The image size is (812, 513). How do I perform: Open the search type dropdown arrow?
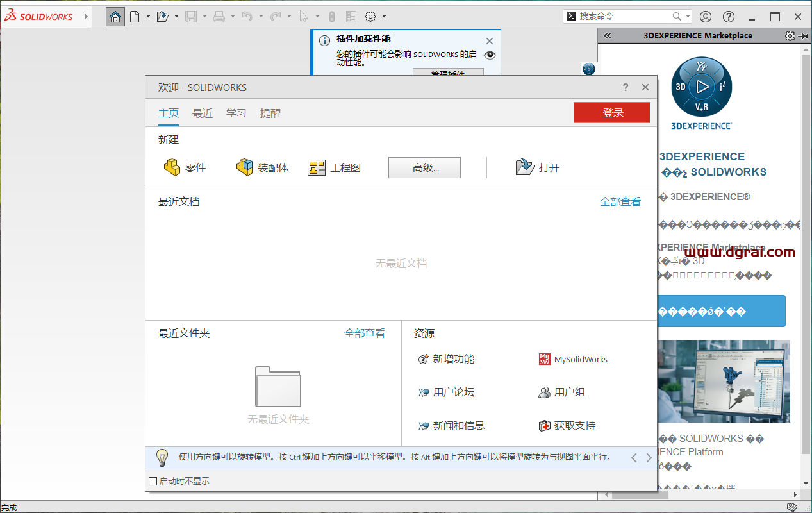688,17
